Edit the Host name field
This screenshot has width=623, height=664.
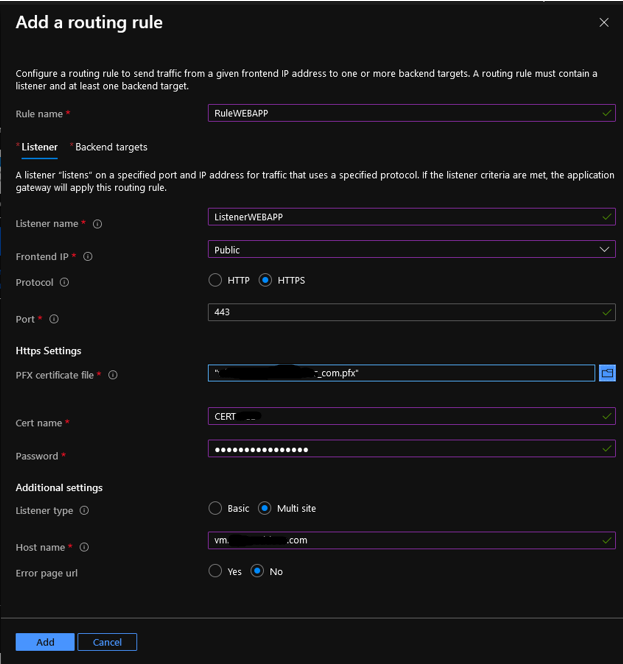[412, 540]
